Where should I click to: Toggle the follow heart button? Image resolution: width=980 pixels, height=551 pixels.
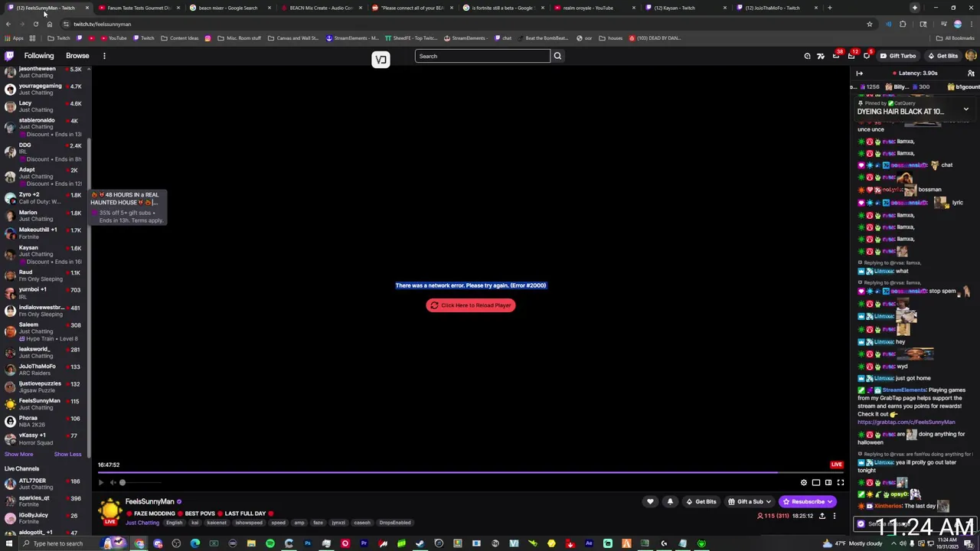coord(650,502)
